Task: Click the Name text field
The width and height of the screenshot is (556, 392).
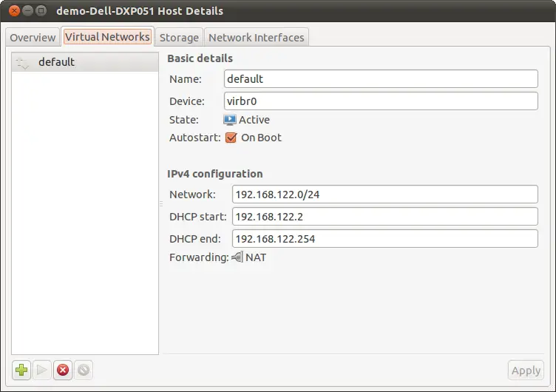Action: pyautogui.click(x=380, y=78)
